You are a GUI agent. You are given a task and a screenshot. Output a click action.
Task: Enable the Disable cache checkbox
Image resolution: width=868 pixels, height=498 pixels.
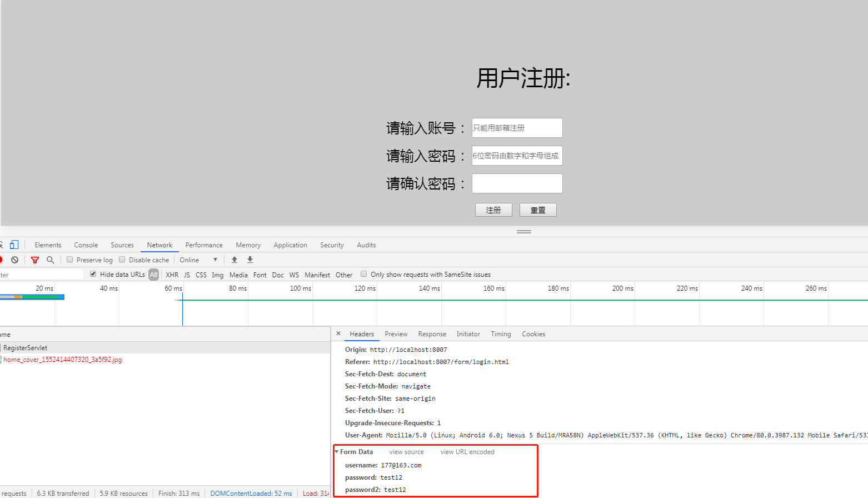(x=122, y=260)
